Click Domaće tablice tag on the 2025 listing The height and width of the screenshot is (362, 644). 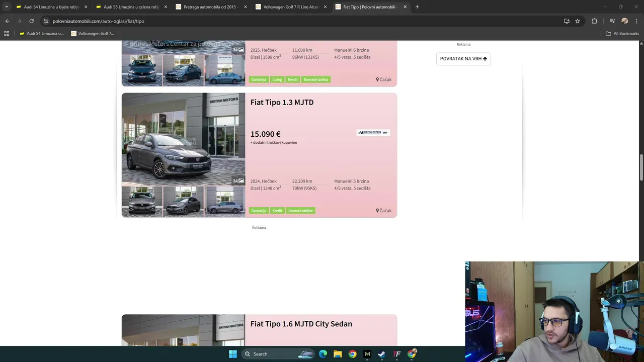tap(316, 79)
